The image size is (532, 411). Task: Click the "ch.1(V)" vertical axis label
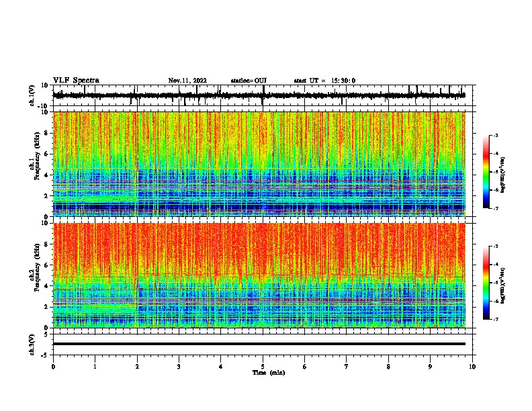32,95
